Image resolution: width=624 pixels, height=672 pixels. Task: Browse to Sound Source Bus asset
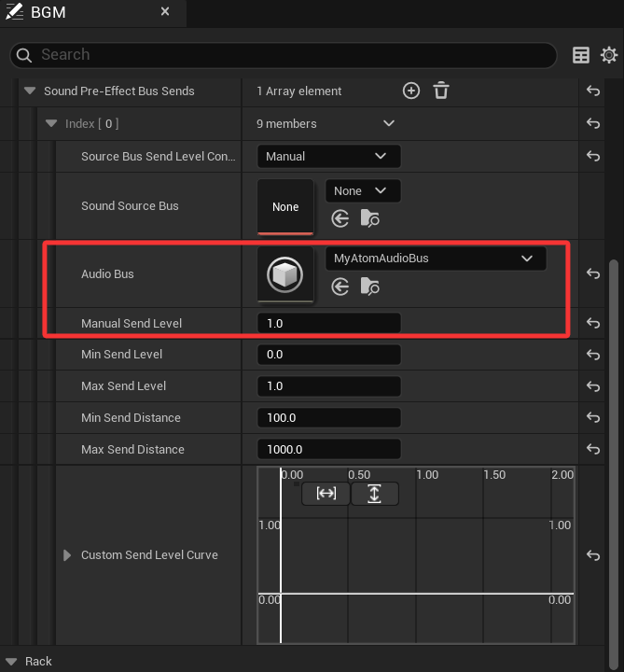tap(369, 218)
